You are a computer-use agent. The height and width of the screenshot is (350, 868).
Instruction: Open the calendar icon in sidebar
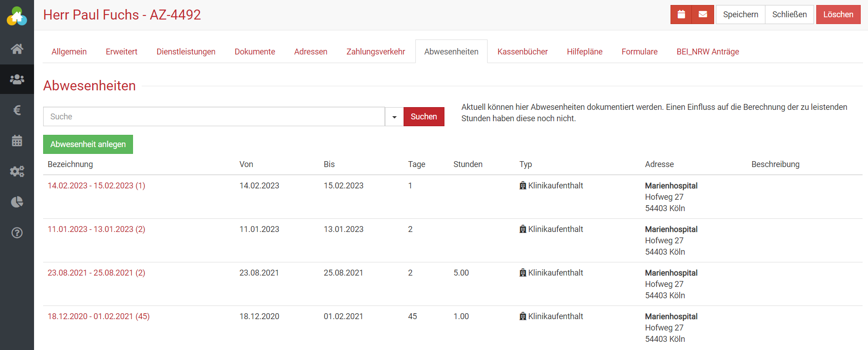(17, 141)
